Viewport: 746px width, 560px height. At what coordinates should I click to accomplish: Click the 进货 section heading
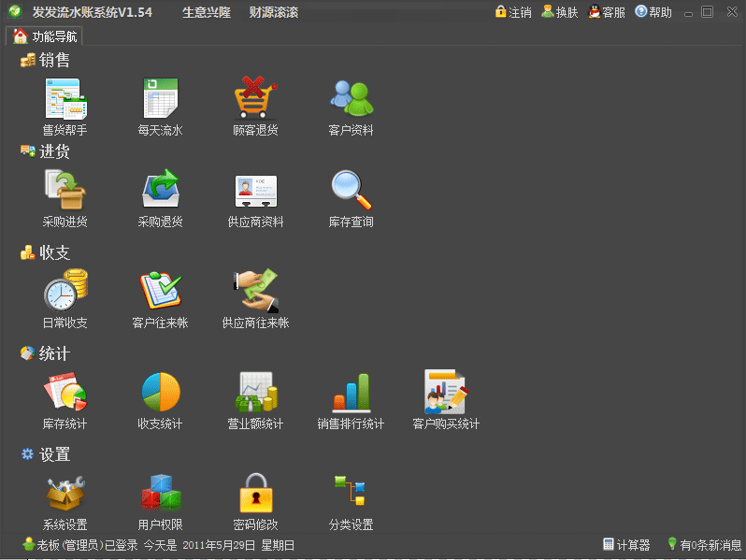pyautogui.click(x=45, y=151)
